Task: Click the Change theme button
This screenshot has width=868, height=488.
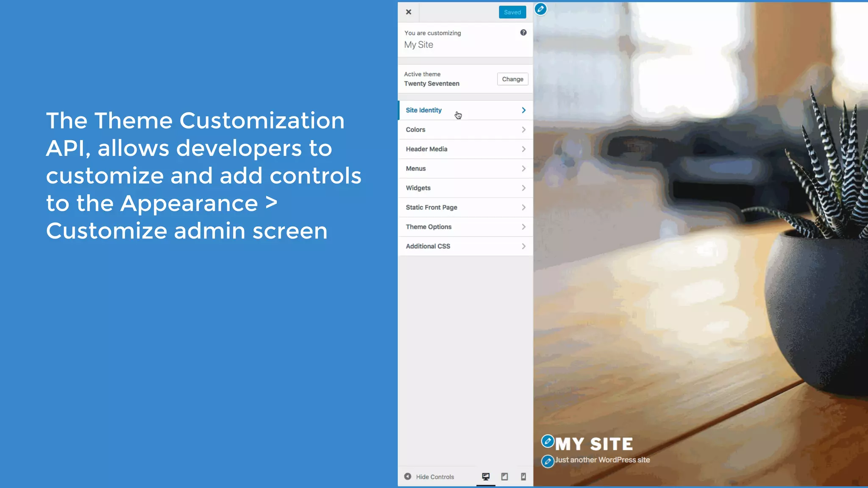Action: click(512, 79)
